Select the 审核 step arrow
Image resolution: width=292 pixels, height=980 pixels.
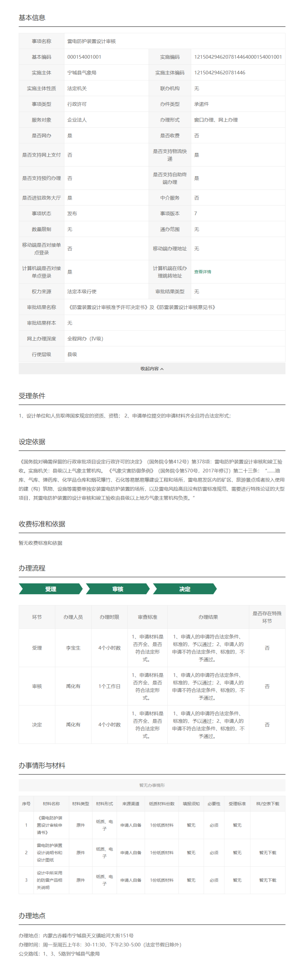(x=118, y=589)
